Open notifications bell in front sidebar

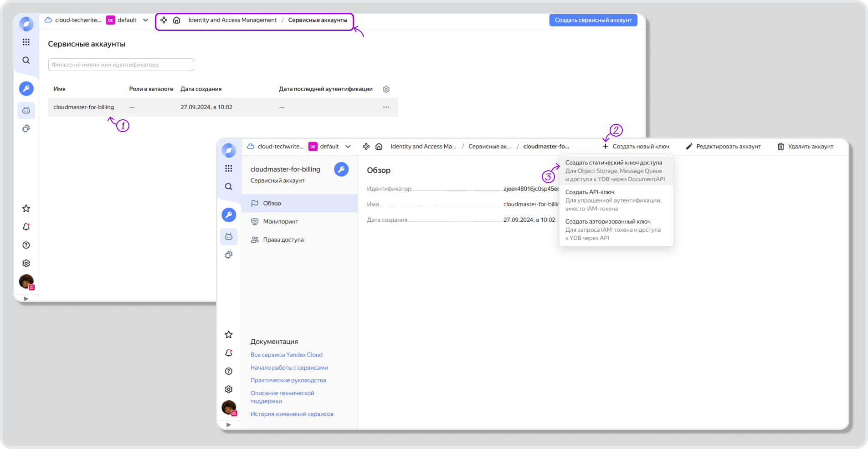pos(229,353)
